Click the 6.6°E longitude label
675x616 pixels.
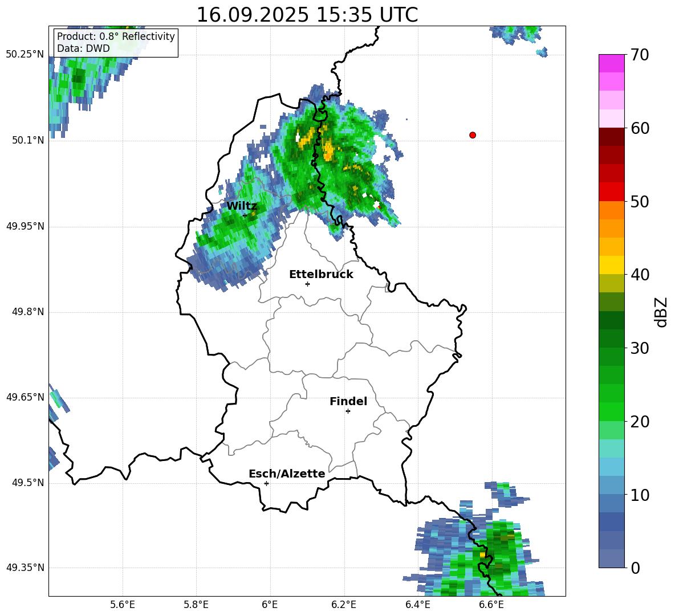491,605
